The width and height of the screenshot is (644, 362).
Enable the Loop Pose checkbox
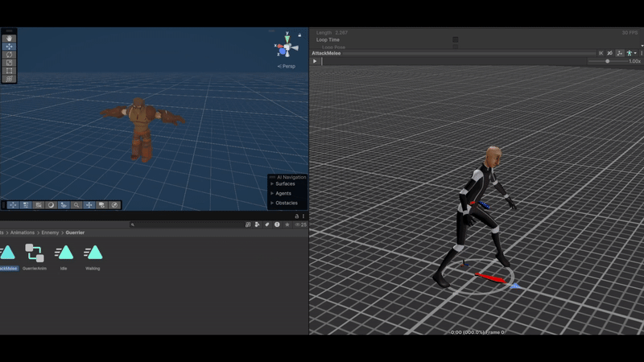tap(456, 47)
